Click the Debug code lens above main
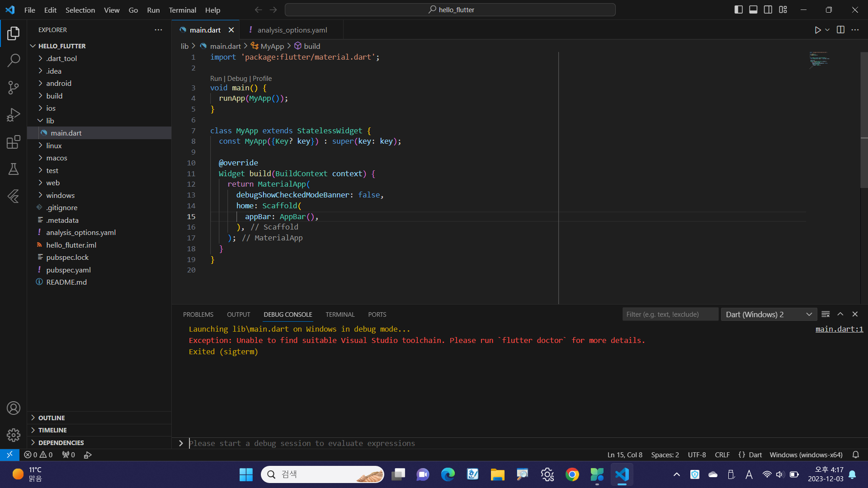This screenshot has width=868, height=488. (x=237, y=79)
